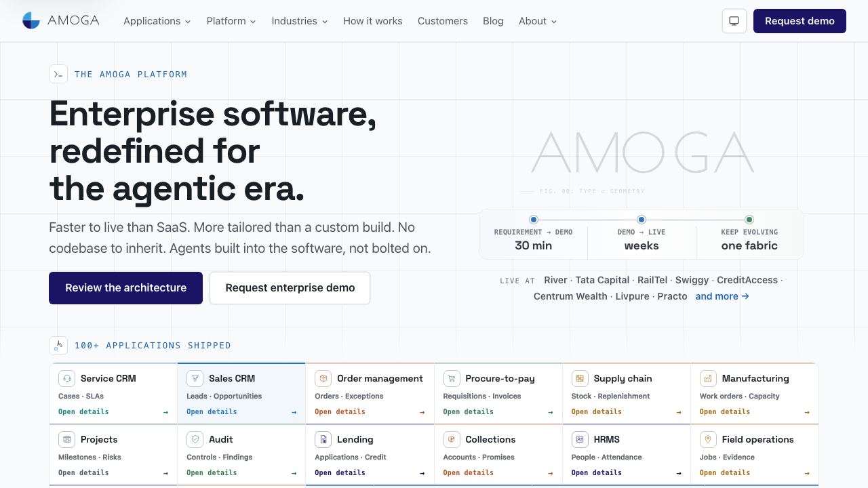The height and width of the screenshot is (488, 868).
Task: Open details for Supply chain
Action: tap(597, 411)
